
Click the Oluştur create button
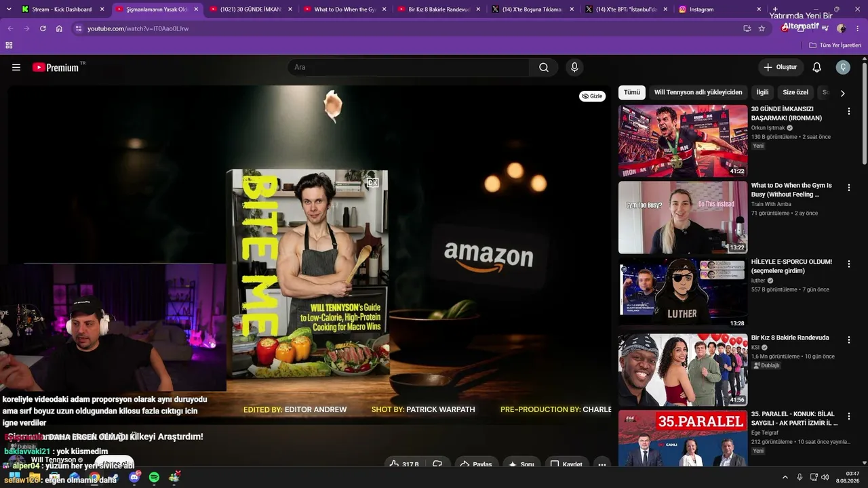click(781, 67)
